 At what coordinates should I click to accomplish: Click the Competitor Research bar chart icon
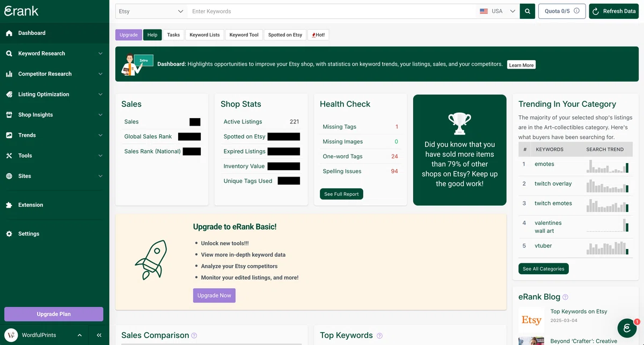(x=9, y=74)
